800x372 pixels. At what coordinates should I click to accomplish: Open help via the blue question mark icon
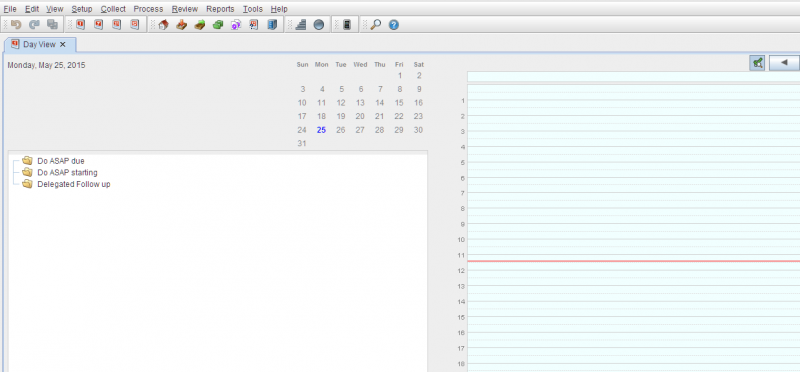393,24
